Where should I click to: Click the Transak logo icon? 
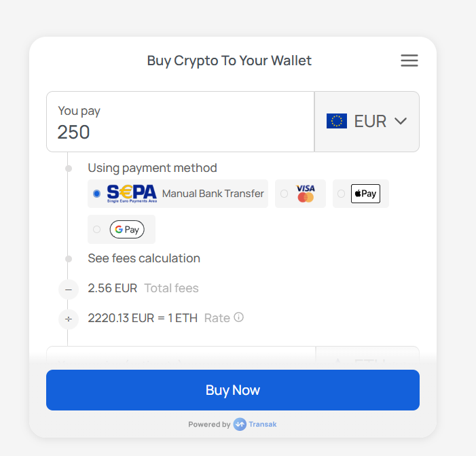tap(240, 424)
